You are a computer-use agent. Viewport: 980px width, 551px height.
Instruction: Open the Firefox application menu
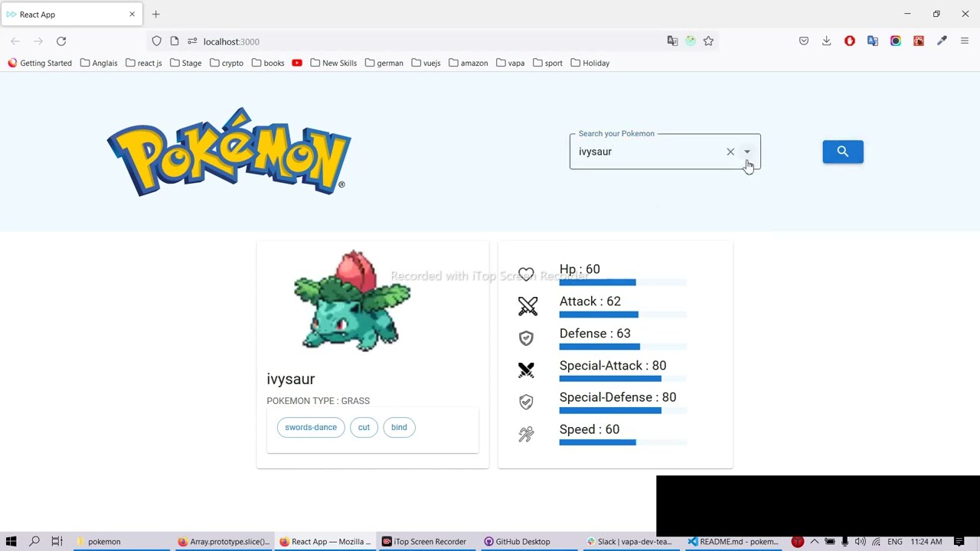(965, 41)
